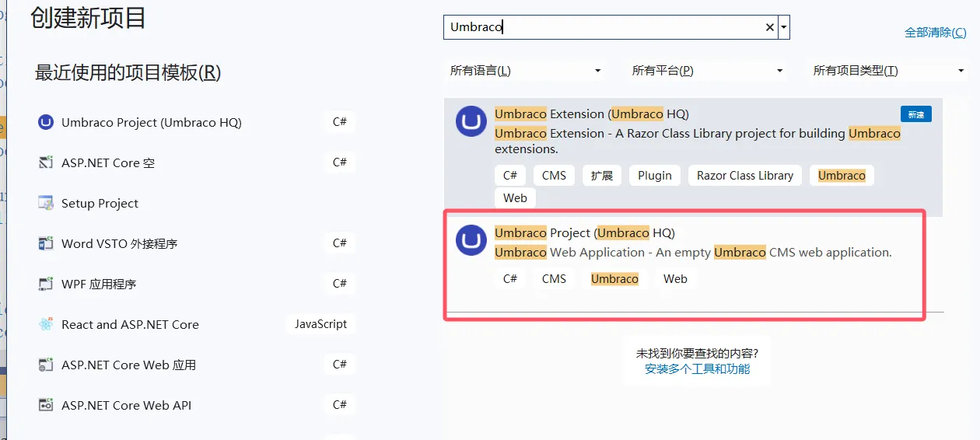Viewport: 980px width, 440px height.
Task: Click the Umbraco Web Application description text
Action: pos(693,253)
